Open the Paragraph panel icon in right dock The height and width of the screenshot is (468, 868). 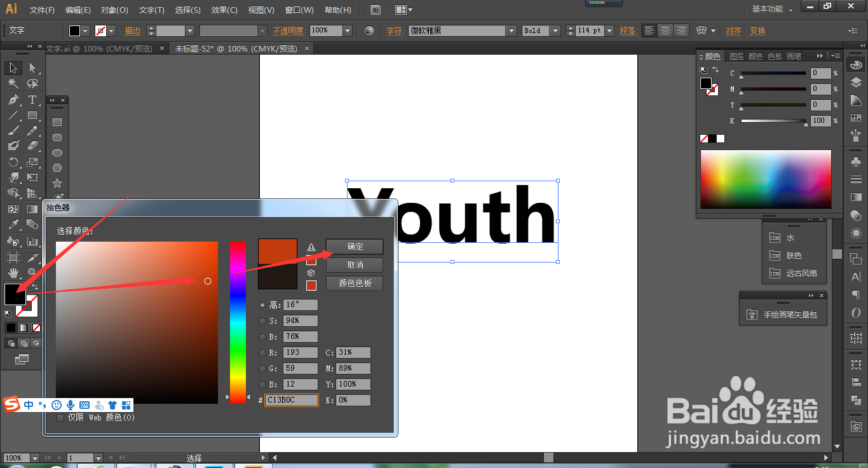pyautogui.click(x=856, y=295)
